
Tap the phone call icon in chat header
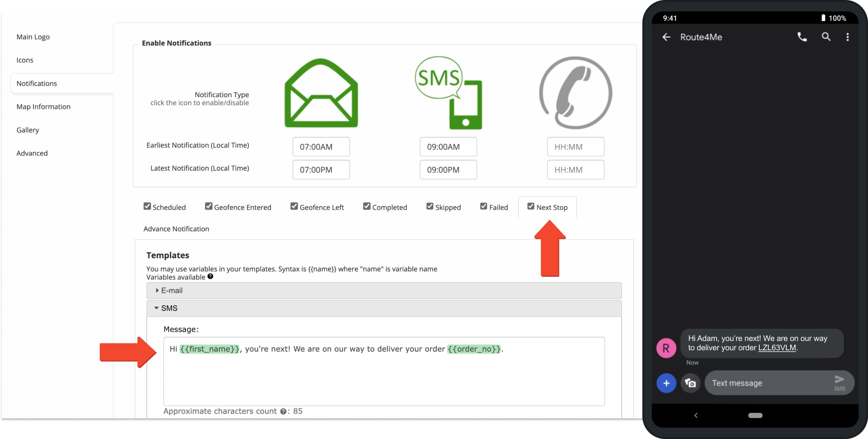[802, 37]
